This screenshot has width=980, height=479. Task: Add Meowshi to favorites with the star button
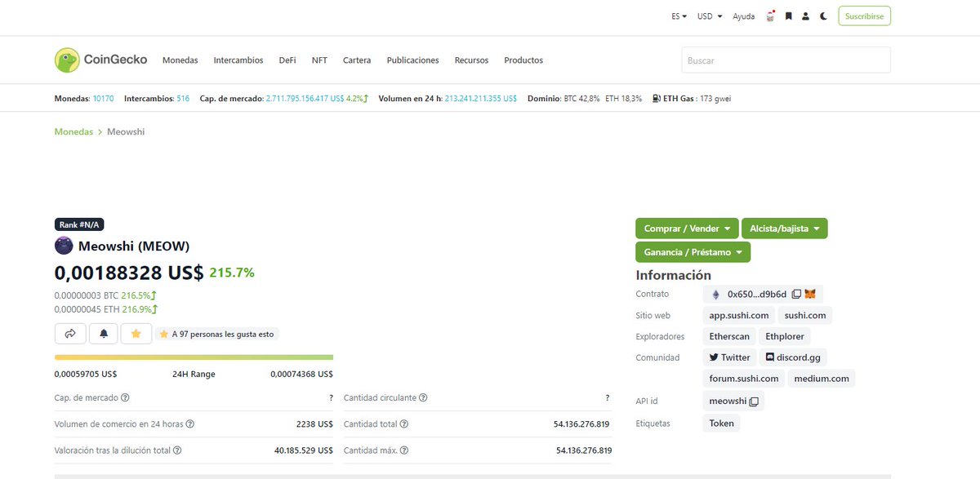[x=136, y=334]
